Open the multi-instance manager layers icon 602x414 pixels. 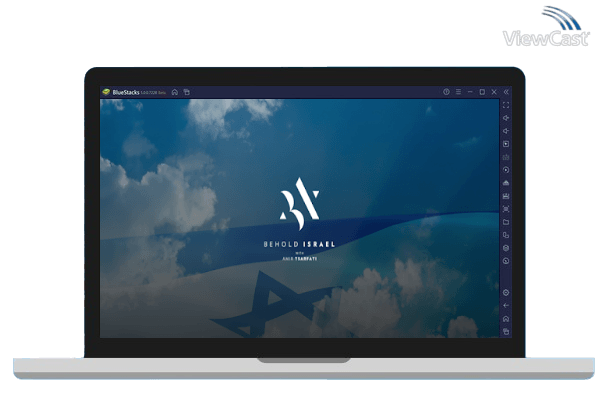point(506,248)
